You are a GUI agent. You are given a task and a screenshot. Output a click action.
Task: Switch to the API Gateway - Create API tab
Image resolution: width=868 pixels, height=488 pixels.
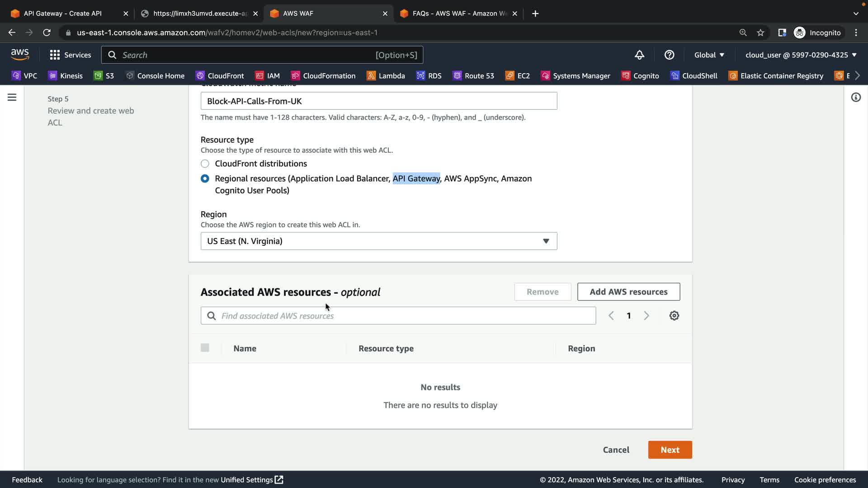point(62,14)
